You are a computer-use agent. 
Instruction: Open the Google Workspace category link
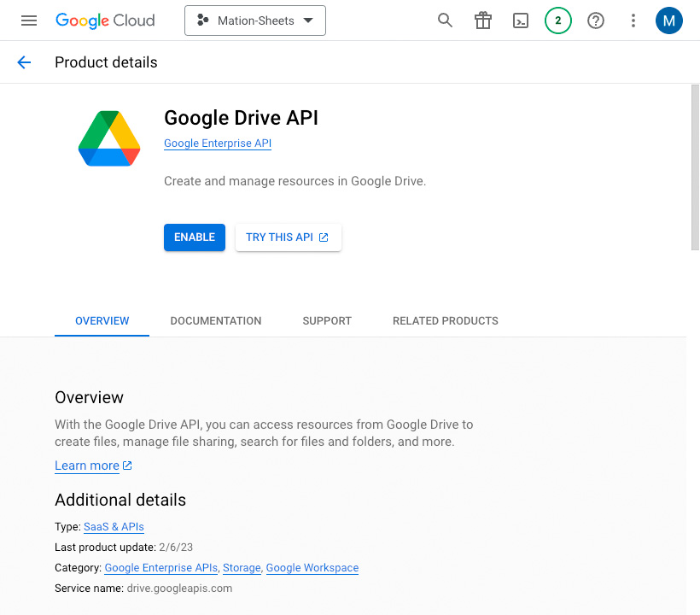point(312,568)
